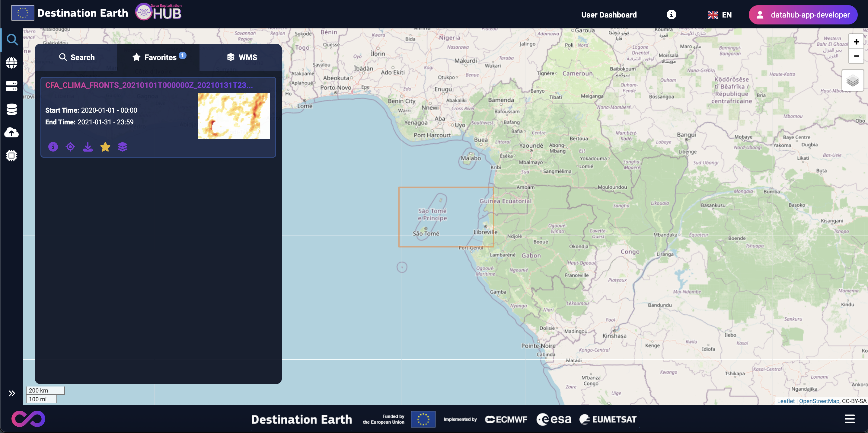This screenshot has height=433, width=868.
Task: Open the User Dashboard
Action: tap(609, 15)
